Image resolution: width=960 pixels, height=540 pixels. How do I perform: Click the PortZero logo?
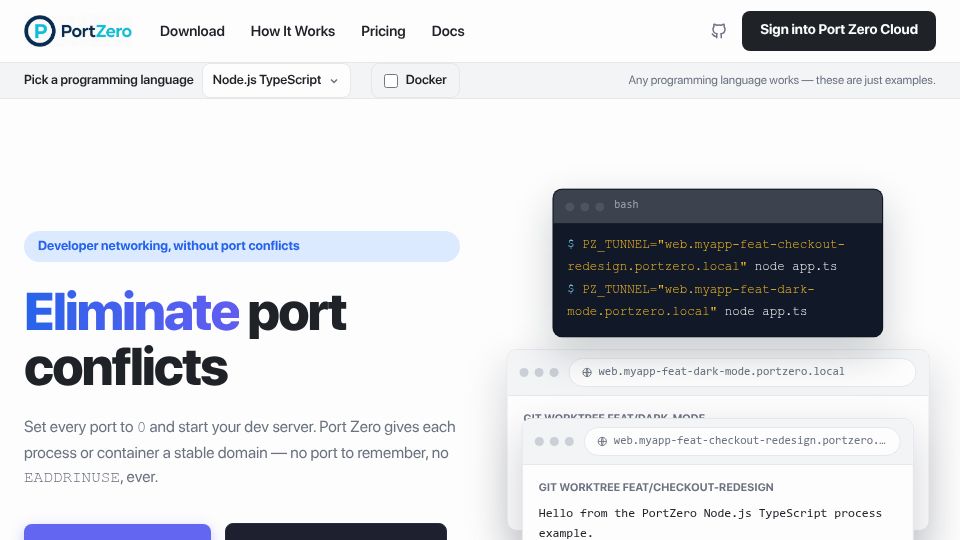coord(78,31)
